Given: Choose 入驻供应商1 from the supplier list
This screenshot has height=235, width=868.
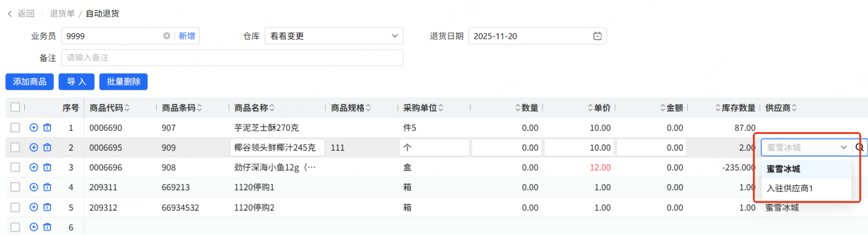Looking at the screenshot, I should [x=790, y=188].
